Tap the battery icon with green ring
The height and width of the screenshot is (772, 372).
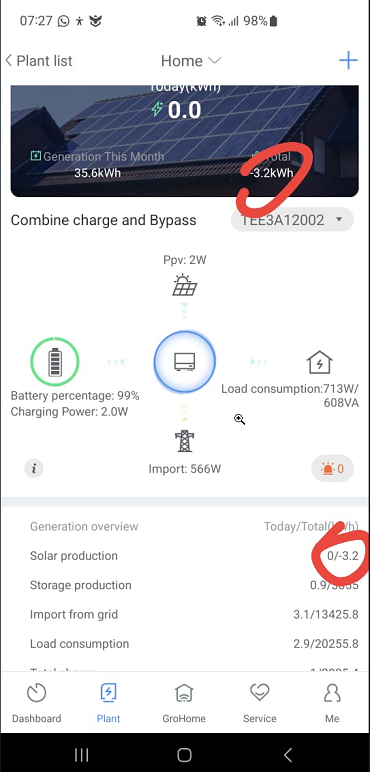pyautogui.click(x=55, y=362)
